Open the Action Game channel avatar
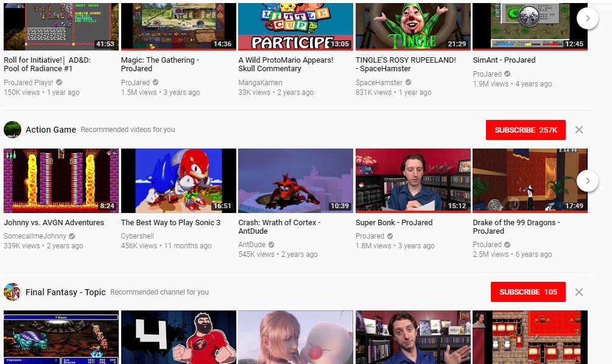612x364 pixels. click(x=13, y=130)
